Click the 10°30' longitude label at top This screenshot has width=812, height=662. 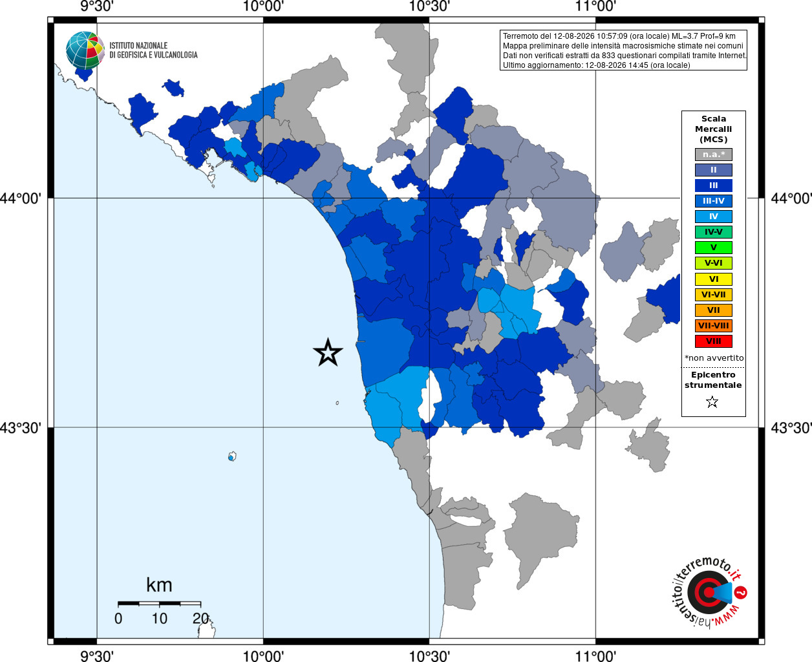429,7
